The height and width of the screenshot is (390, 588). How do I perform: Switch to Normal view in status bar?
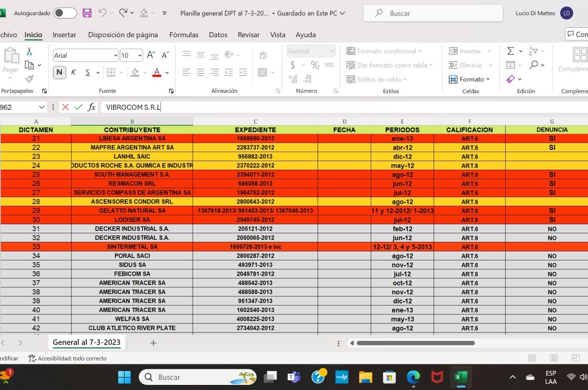(x=532, y=358)
